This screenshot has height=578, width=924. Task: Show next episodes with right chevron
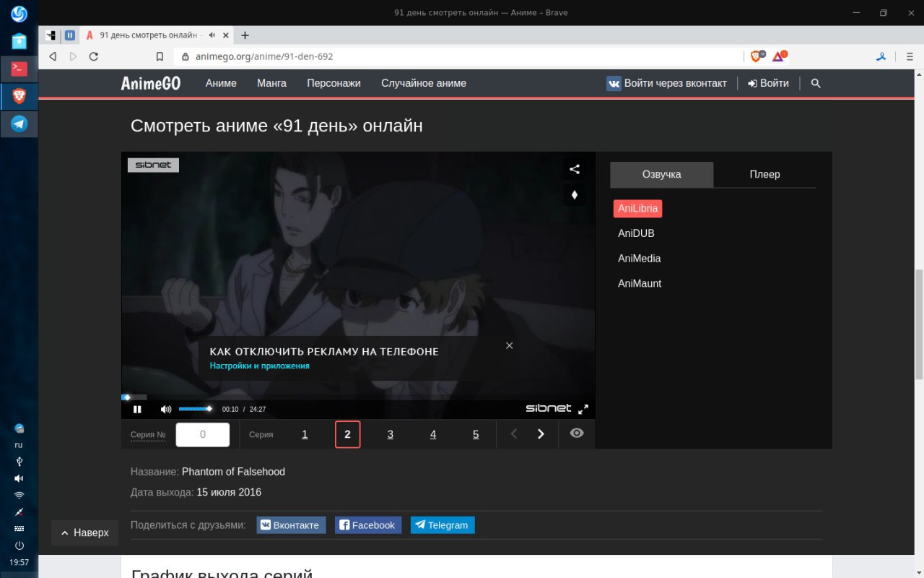pyautogui.click(x=541, y=434)
